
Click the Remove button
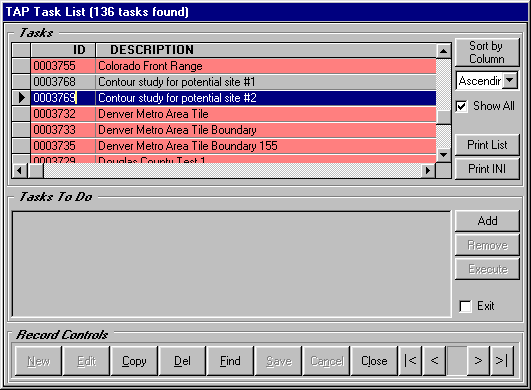click(487, 245)
